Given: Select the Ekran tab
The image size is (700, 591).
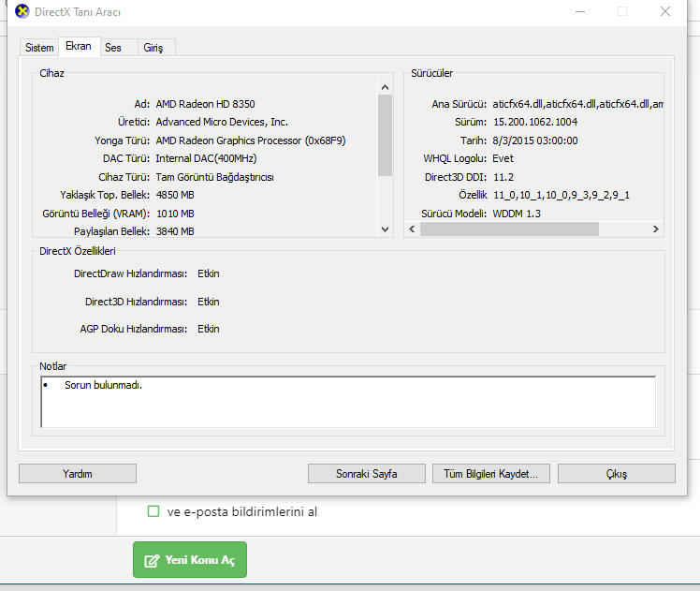Looking at the screenshot, I should coord(79,46).
